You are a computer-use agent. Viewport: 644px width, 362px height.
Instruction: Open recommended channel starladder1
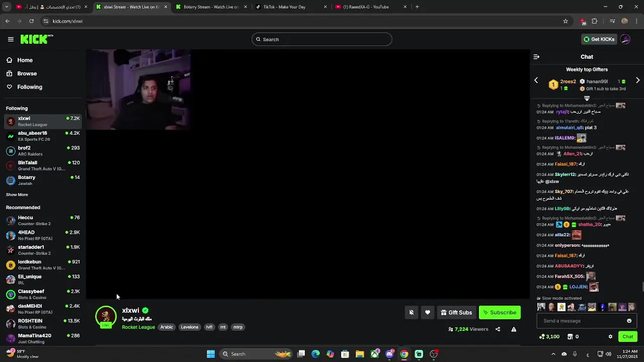(43, 250)
